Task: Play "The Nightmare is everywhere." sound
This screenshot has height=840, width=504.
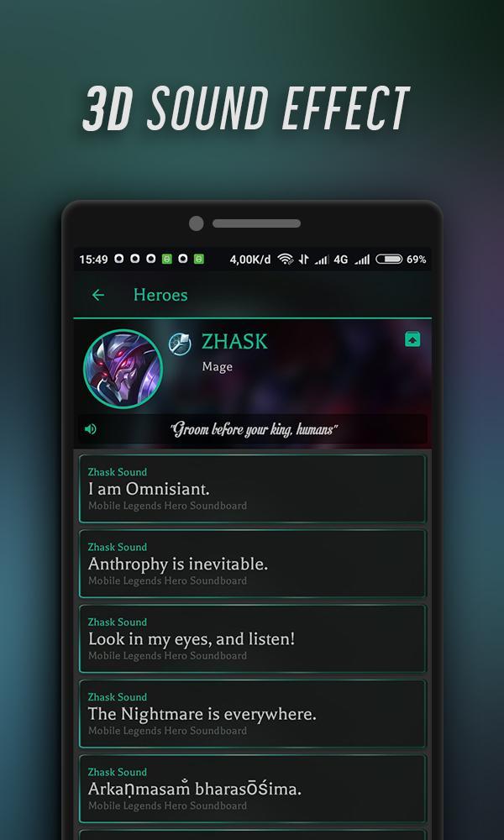Action: [253, 713]
